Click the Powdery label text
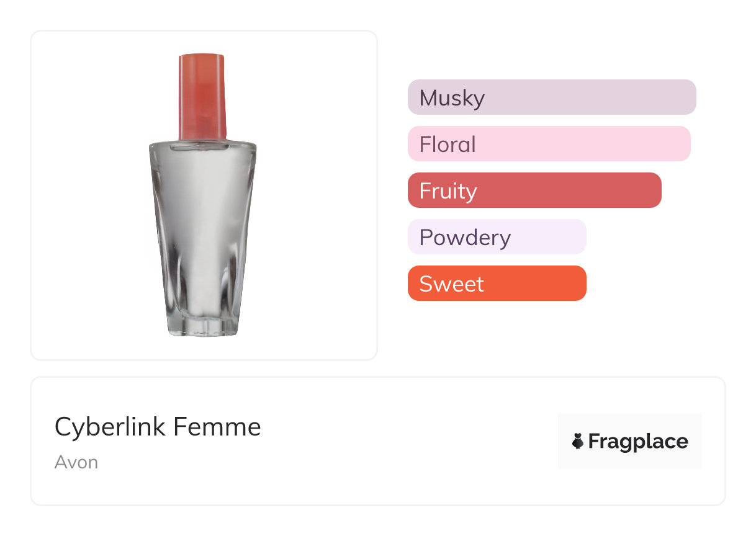 tap(465, 238)
